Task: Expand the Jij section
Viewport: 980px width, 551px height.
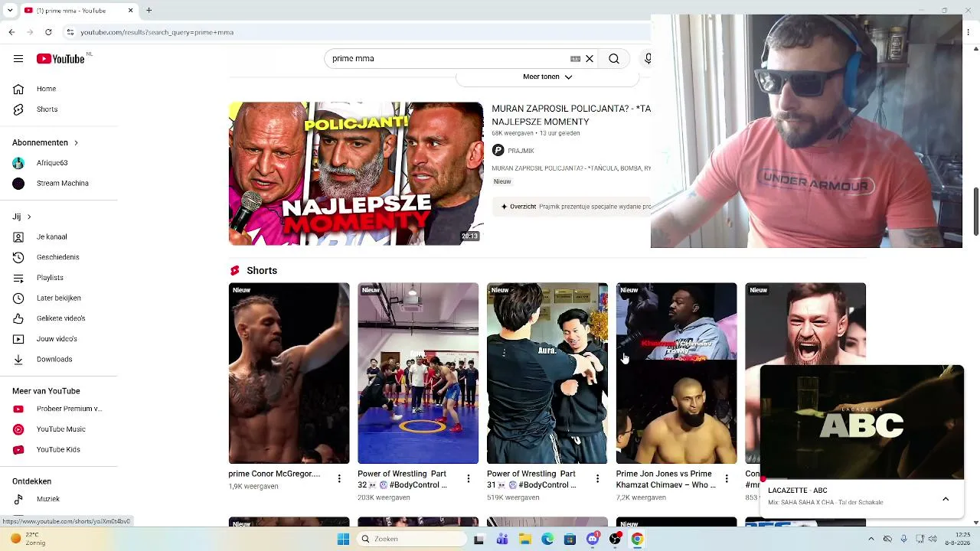Action: pyautogui.click(x=21, y=217)
